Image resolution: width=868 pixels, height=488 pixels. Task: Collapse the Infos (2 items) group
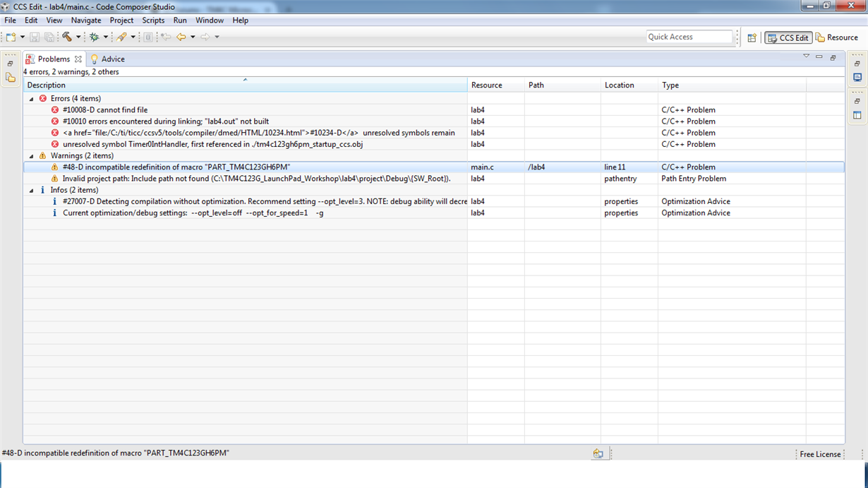coord(31,191)
